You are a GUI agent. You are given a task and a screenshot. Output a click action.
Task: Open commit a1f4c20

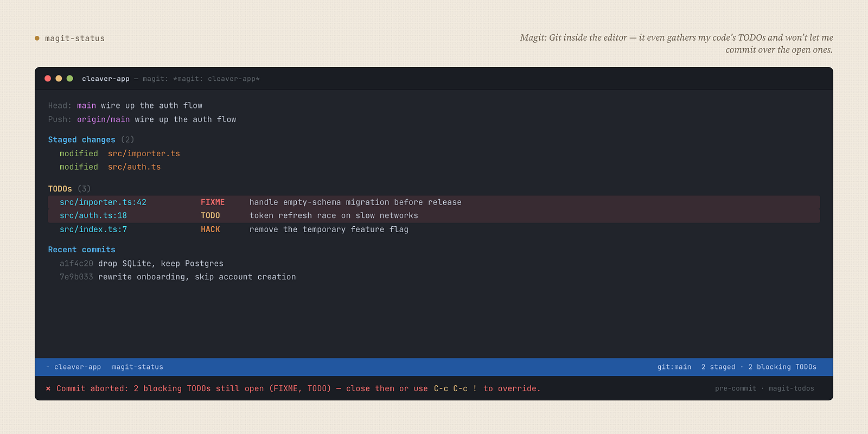pos(76,264)
